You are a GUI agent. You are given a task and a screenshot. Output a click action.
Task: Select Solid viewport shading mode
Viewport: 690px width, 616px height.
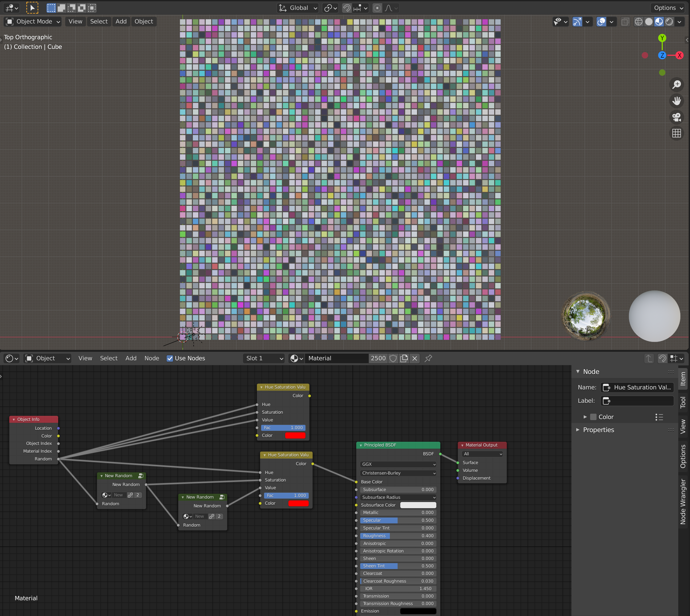pos(649,21)
